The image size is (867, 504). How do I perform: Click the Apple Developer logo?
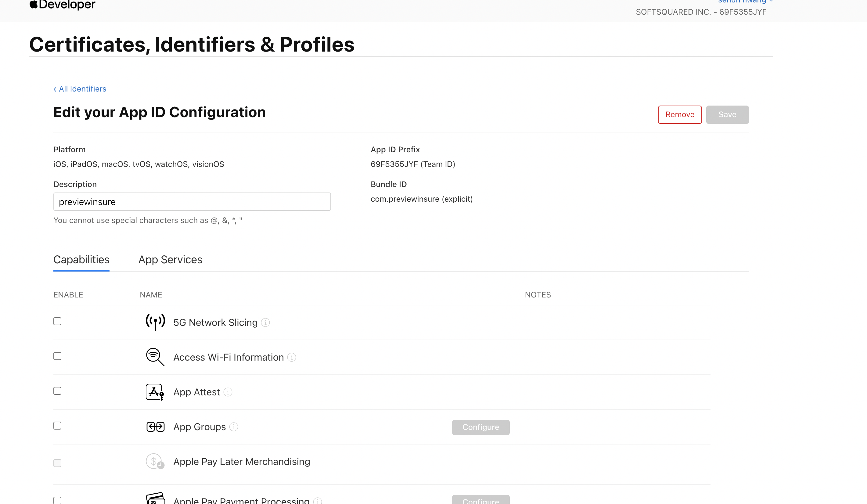(62, 5)
